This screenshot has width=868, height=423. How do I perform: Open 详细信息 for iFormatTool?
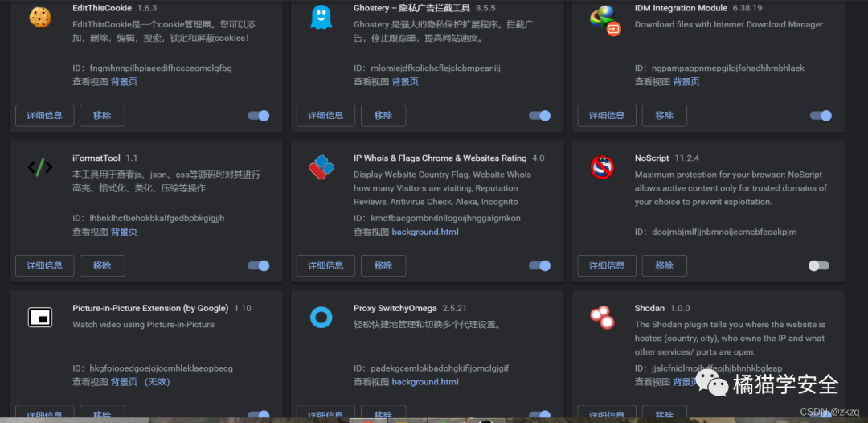(x=45, y=265)
